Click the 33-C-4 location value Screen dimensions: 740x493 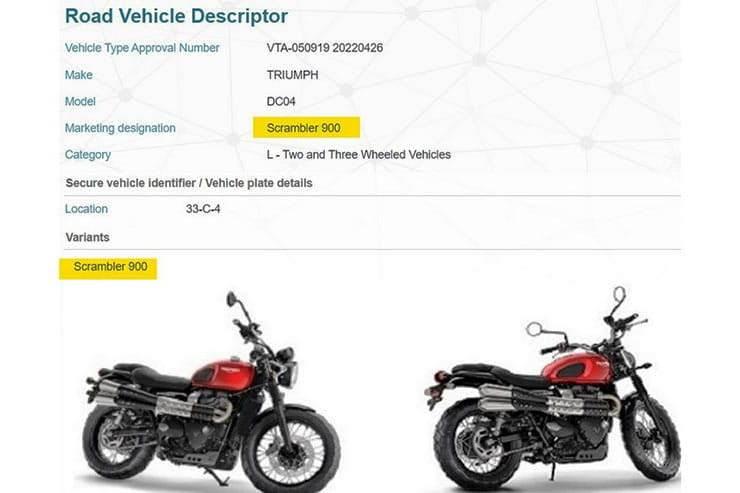(203, 209)
